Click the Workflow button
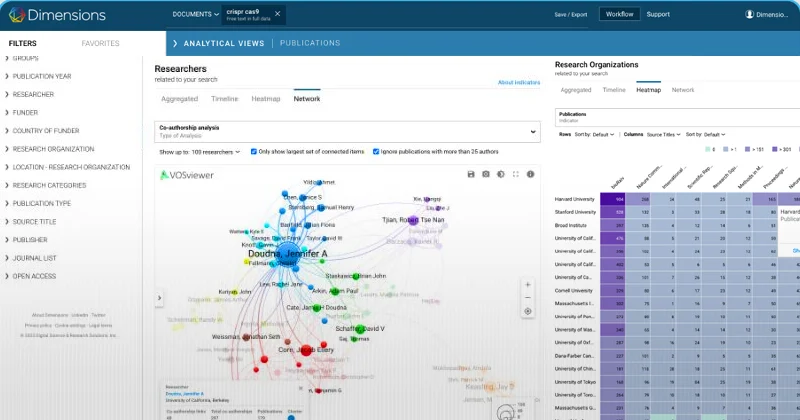Screen dimensions: 800x420 point(619,14)
